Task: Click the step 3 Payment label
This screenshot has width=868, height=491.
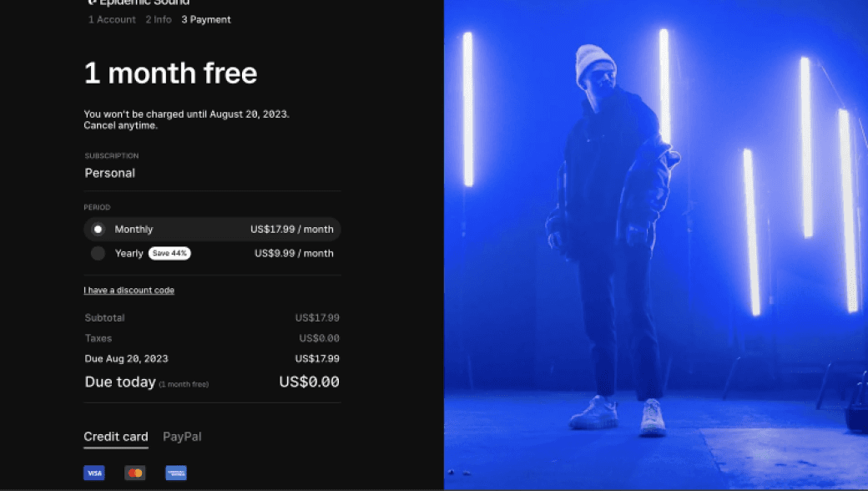Action: [206, 19]
